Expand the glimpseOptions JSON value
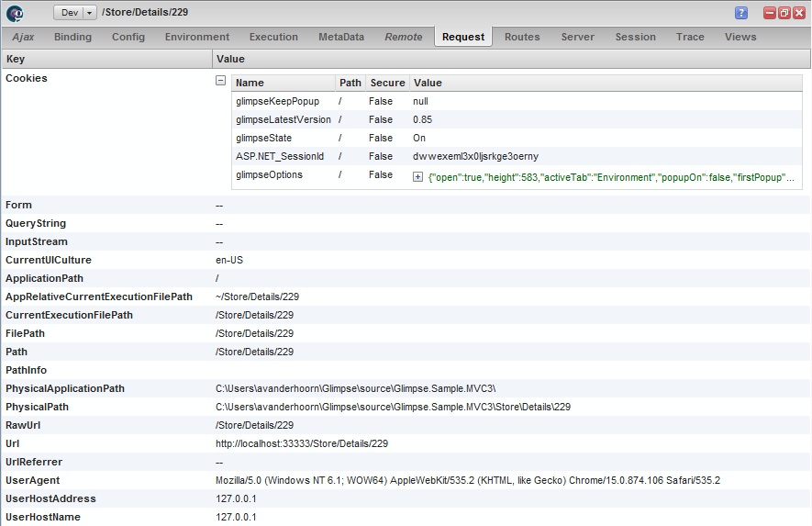 tap(417, 177)
